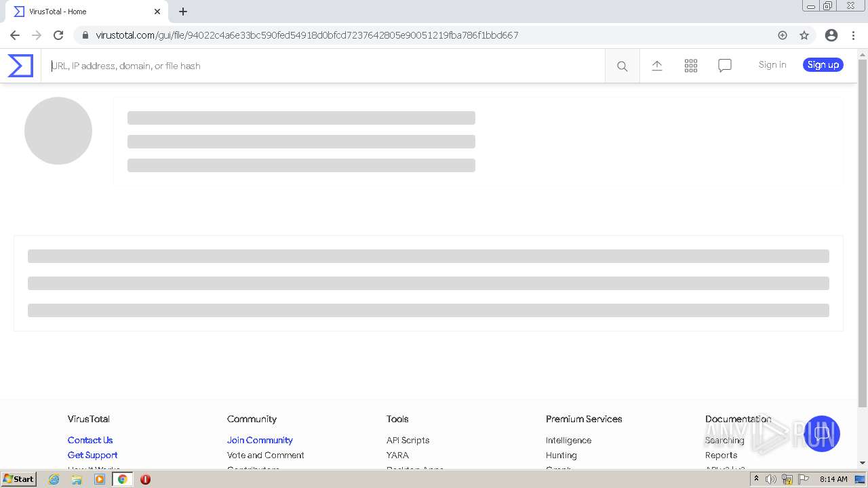Show hidden tray icons arrow
The width and height of the screenshot is (868, 488).
(x=756, y=479)
